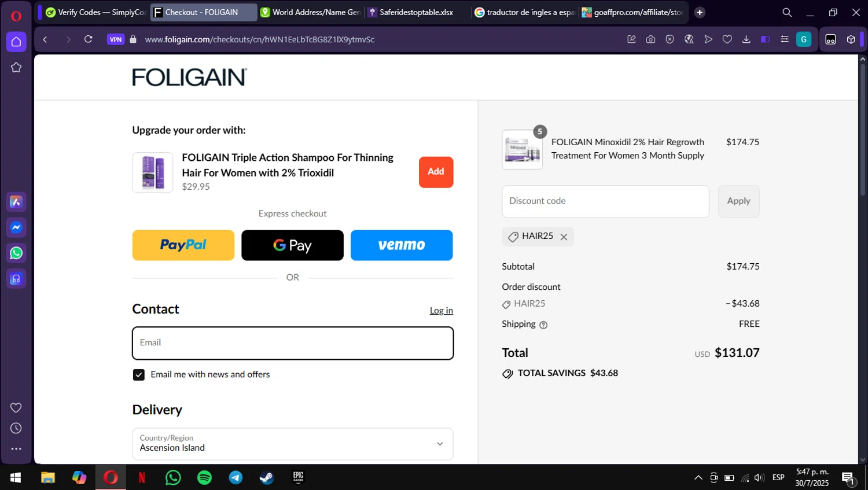Open notification center icon
The height and width of the screenshot is (490, 868).
848,478
